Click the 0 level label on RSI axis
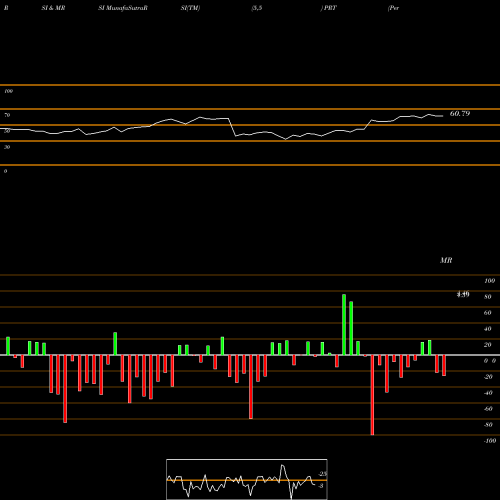500x500 pixels. pyautogui.click(x=5, y=171)
